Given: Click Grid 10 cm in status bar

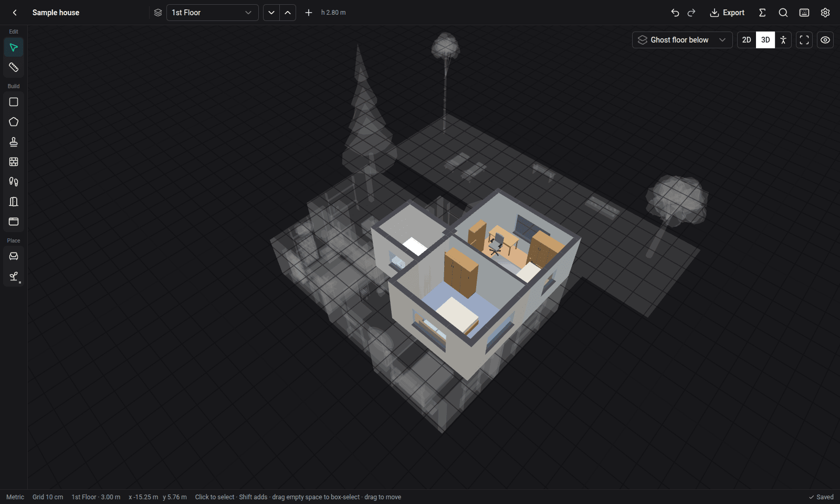Looking at the screenshot, I should [48, 497].
